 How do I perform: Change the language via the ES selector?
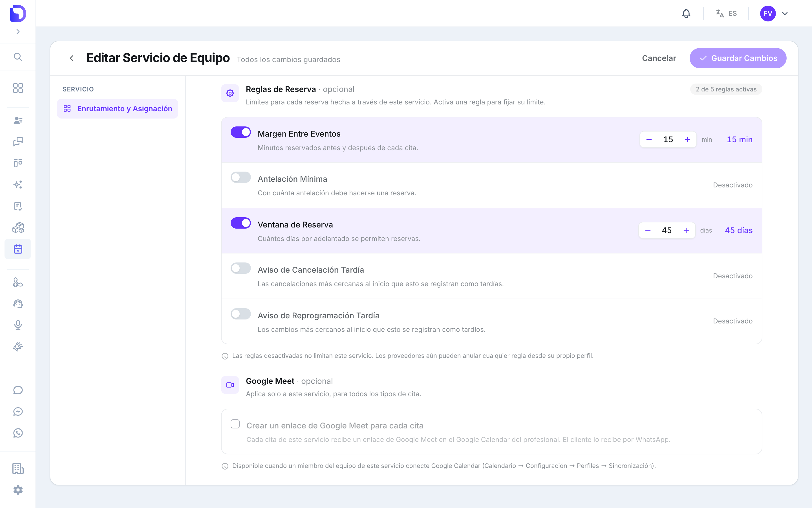pyautogui.click(x=727, y=14)
